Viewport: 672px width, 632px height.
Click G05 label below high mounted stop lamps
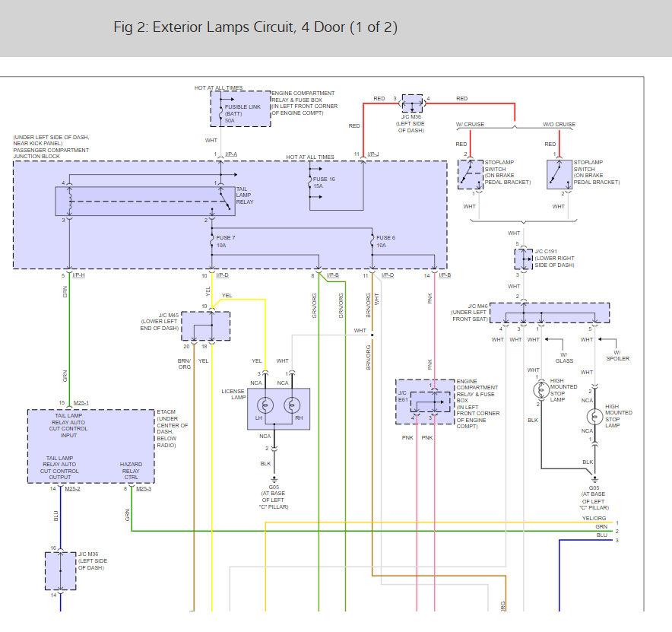(x=594, y=488)
